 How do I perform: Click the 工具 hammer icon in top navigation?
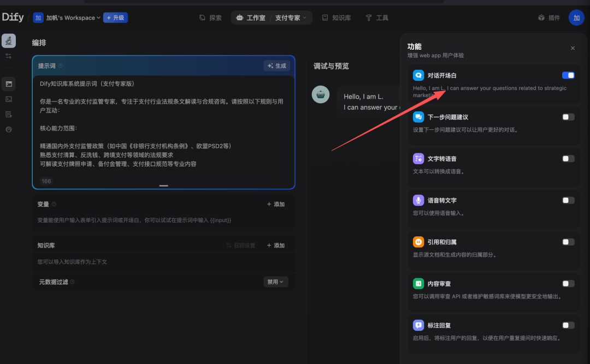pyautogui.click(x=369, y=17)
